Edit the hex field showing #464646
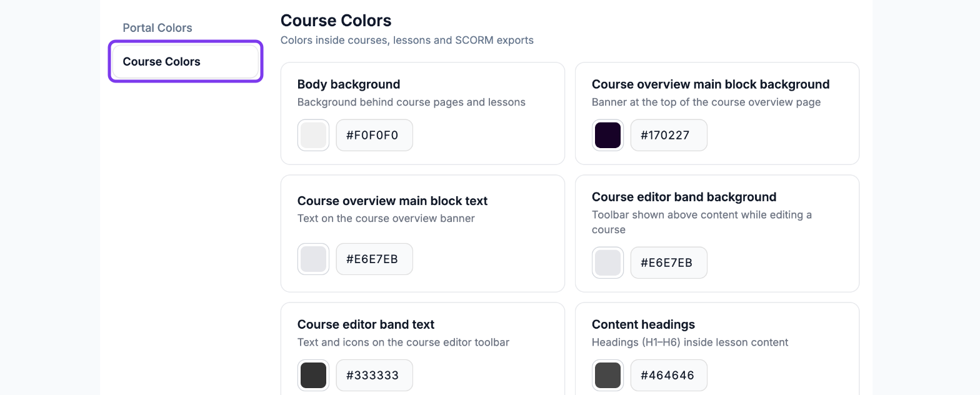 point(669,375)
